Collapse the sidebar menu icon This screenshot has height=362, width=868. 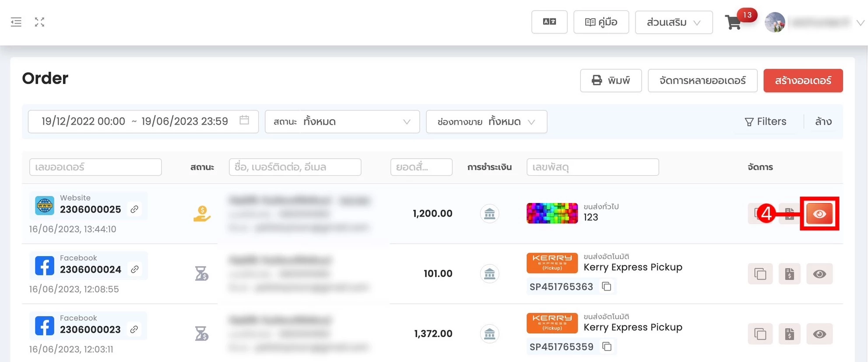16,22
